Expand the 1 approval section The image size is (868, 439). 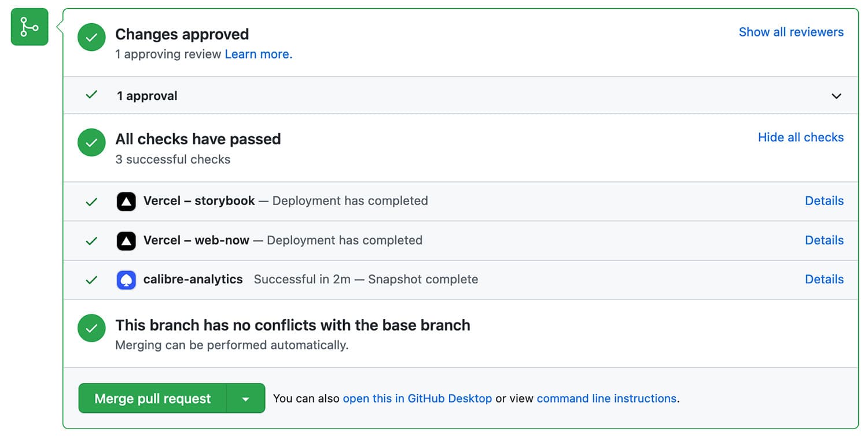pyautogui.click(x=836, y=96)
